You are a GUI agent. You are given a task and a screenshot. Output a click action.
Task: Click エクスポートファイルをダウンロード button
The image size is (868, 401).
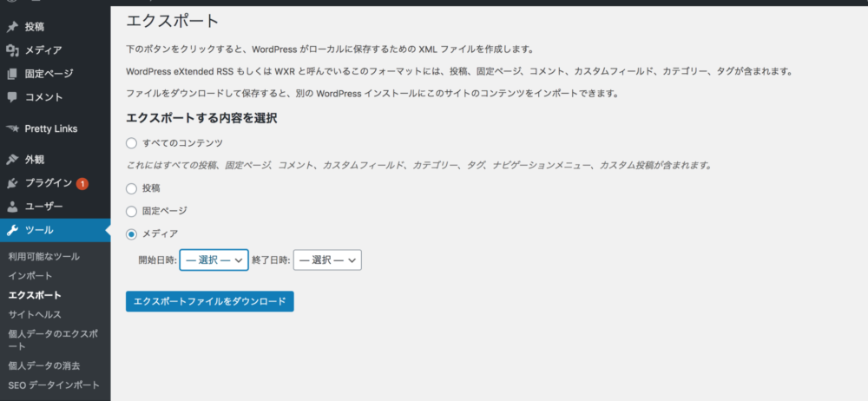tap(210, 301)
